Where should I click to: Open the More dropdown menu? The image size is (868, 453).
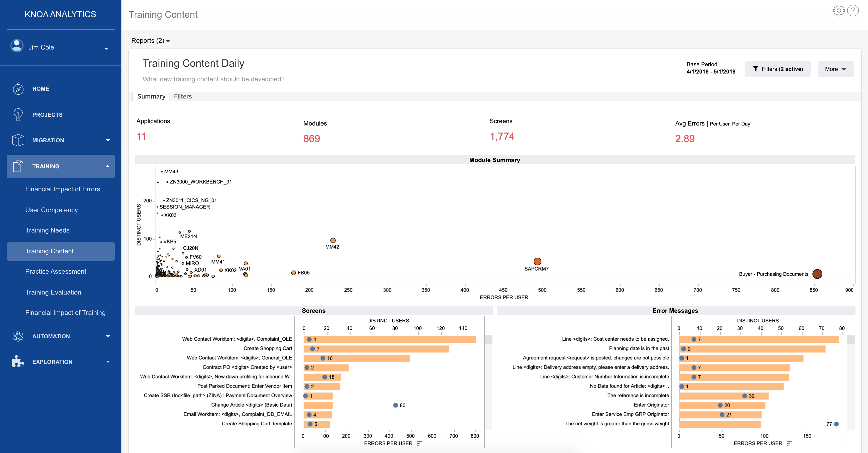835,69
